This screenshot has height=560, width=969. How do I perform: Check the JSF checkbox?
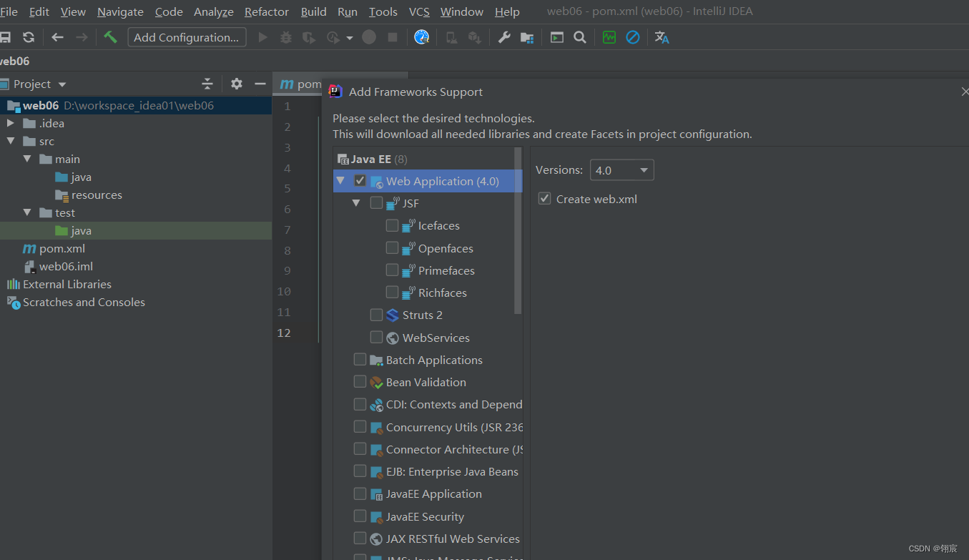(376, 203)
